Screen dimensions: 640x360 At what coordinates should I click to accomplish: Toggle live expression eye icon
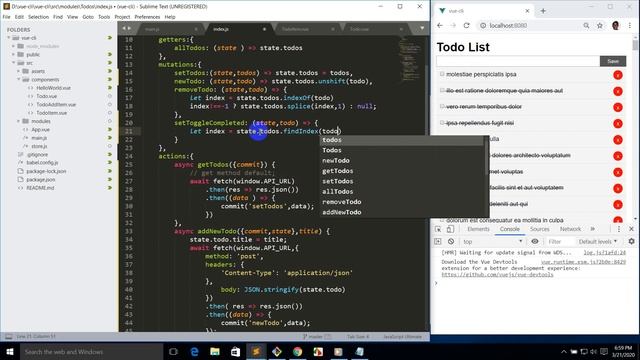[x=535, y=242]
